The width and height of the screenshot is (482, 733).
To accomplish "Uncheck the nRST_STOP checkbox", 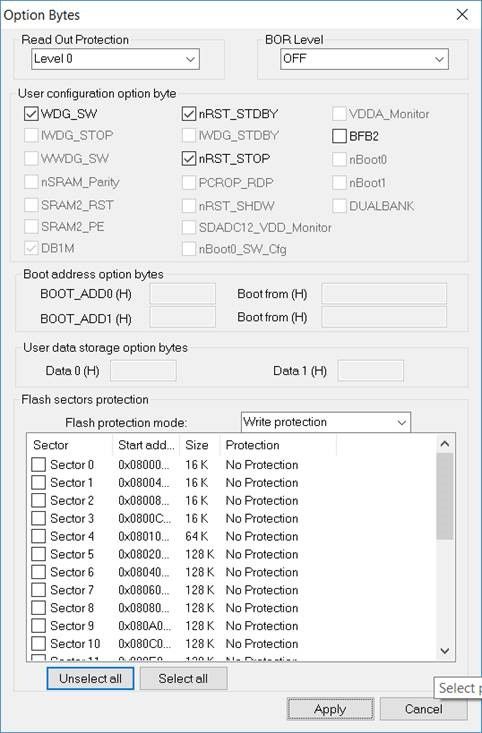I will point(189,158).
